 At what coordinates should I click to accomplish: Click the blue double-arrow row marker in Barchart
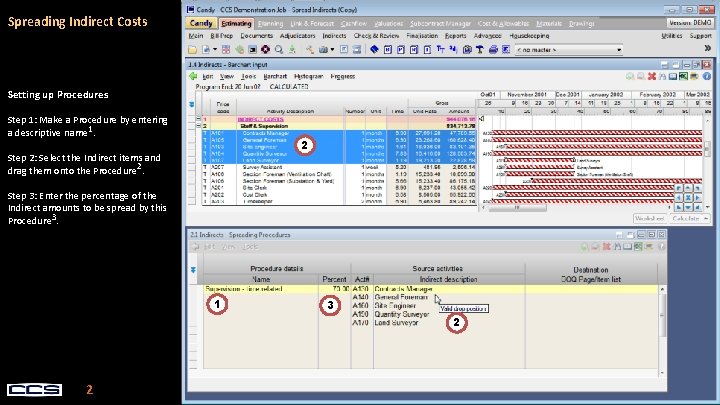coord(191,105)
